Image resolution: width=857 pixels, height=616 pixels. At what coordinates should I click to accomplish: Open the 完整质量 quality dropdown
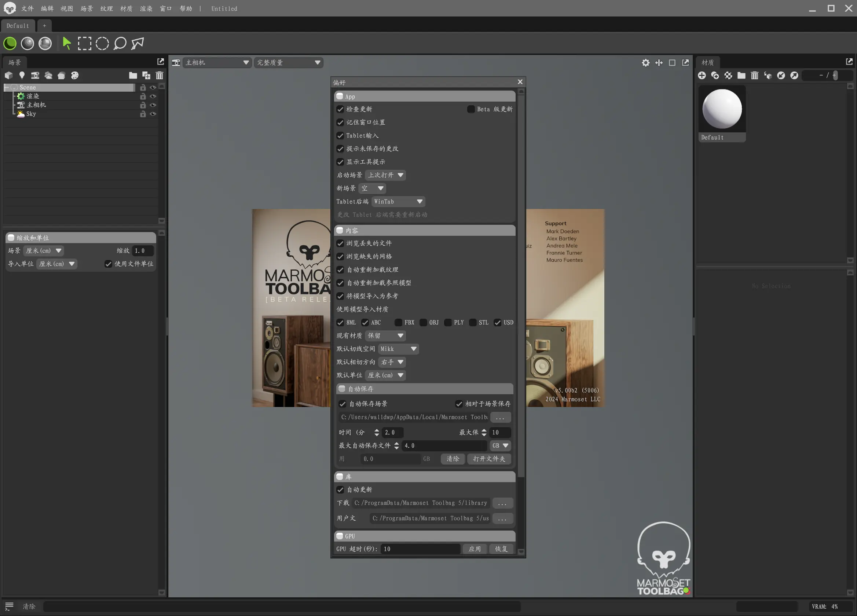[x=289, y=63]
